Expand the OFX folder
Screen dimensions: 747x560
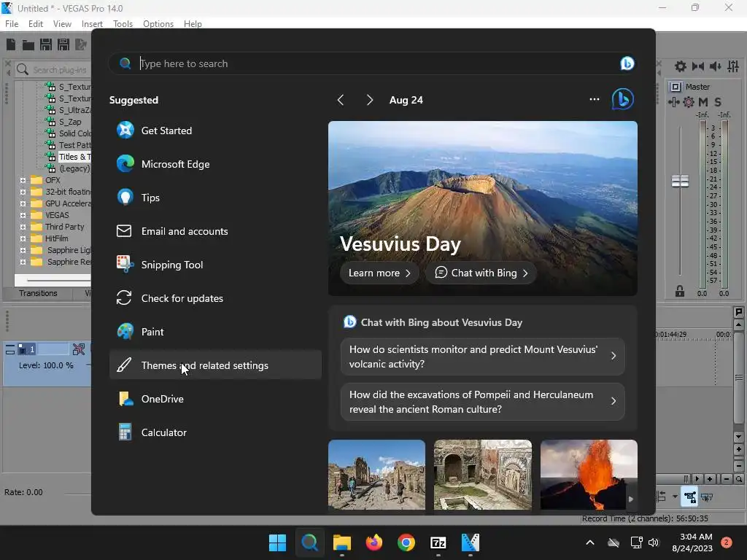(23, 180)
